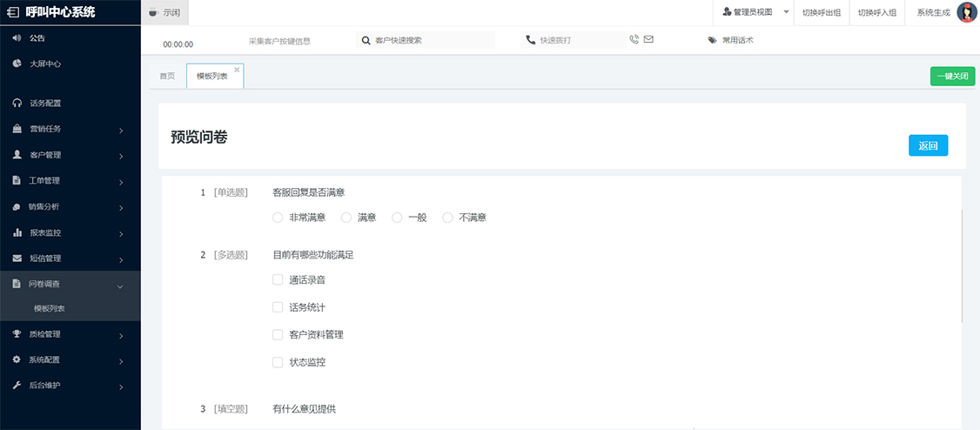Click the bar chart icon for 报表监控

point(17,232)
